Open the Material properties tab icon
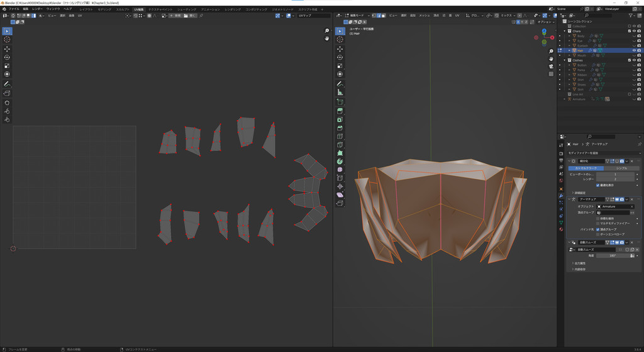Viewport: 644px width, 352px height. point(561,229)
